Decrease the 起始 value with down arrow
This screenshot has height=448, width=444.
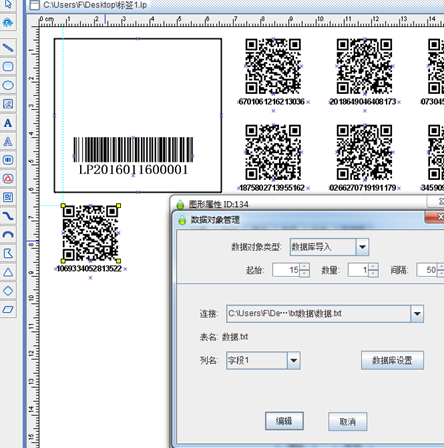(x=304, y=274)
